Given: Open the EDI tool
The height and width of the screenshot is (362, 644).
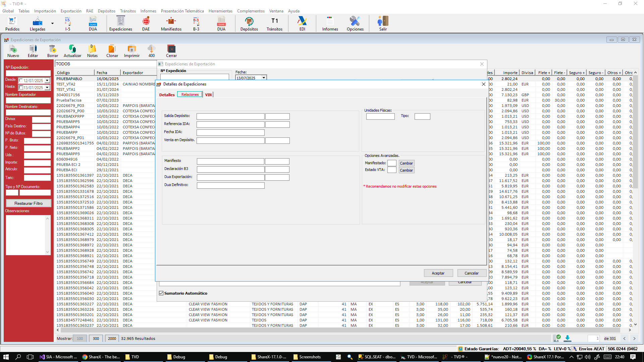Looking at the screenshot, I should point(302,21).
